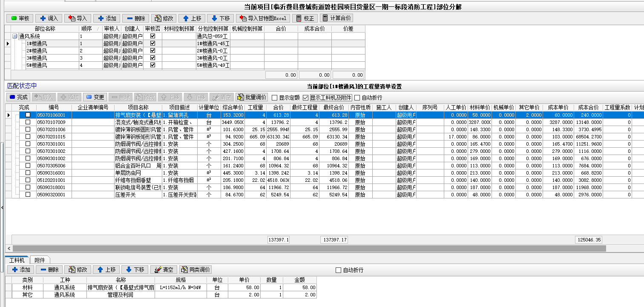644x307 pixels.
Task: Toggle 自动折行 checkbox in middle toolbar
Action: pos(357,98)
